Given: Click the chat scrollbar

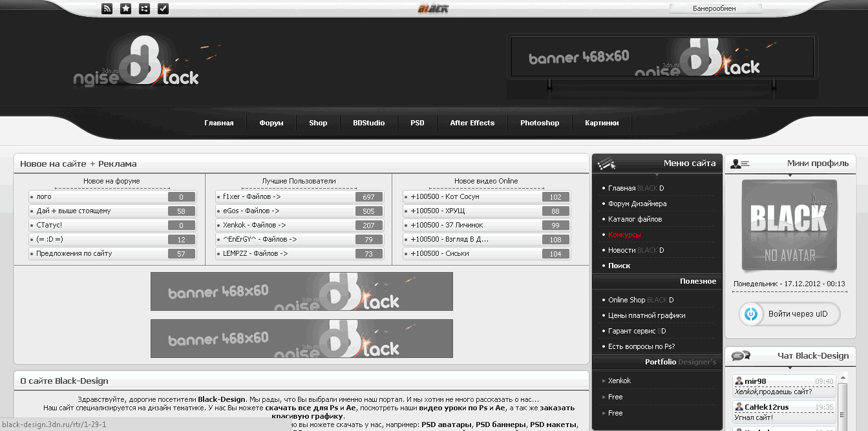Looking at the screenshot, I should pos(842,401).
